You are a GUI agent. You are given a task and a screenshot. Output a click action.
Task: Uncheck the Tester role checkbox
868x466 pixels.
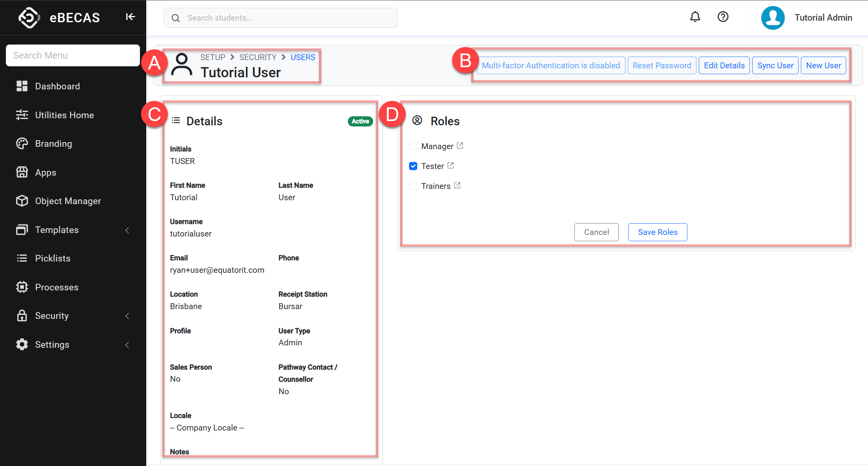(413, 166)
